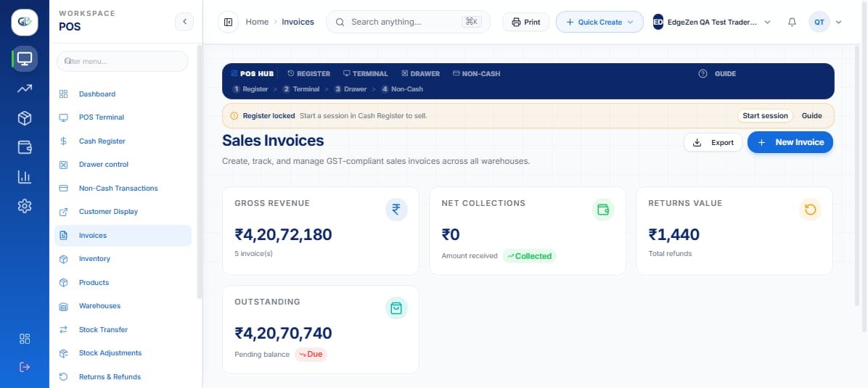Click the ₹4,20,72,180 gross revenue value
The image size is (868, 388).
click(x=284, y=235)
